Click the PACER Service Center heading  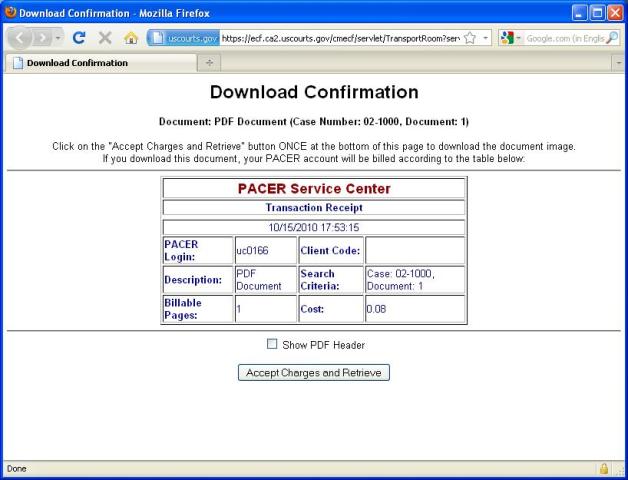[314, 188]
